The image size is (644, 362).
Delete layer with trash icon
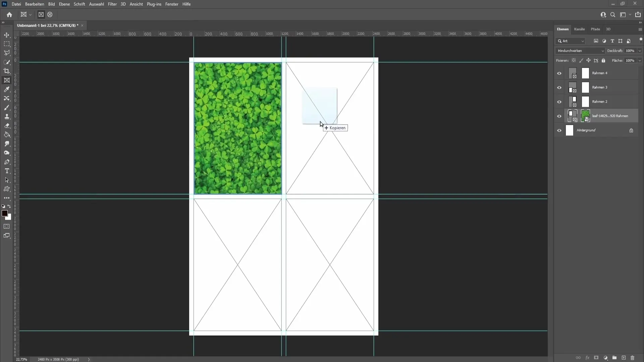[633, 358]
